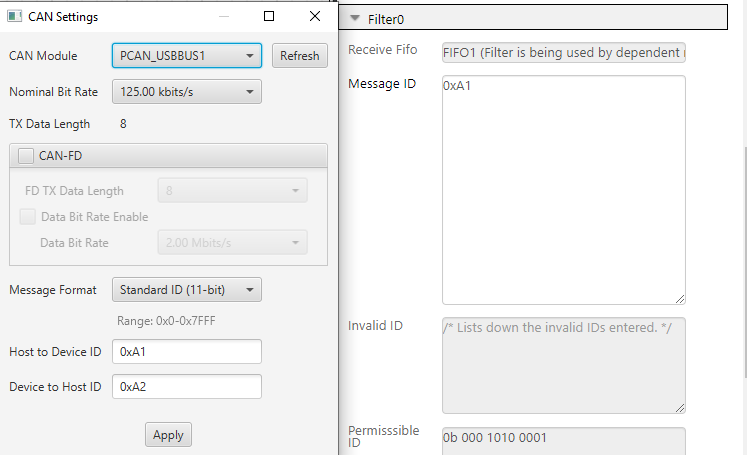Image resolution: width=747 pixels, height=455 pixels.
Task: Collapse the Filter0 section
Action: (355, 19)
